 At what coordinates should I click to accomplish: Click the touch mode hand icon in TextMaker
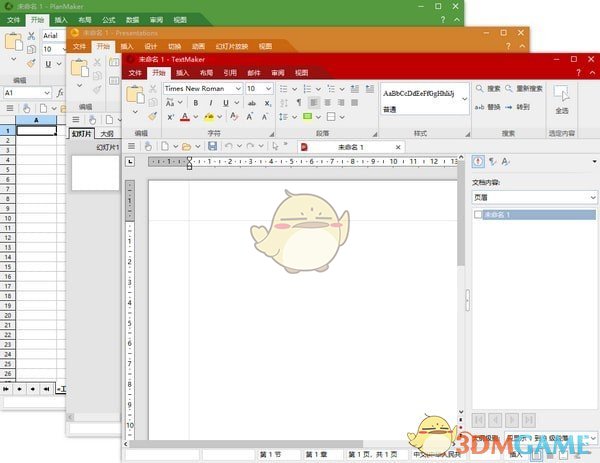[x=148, y=146]
